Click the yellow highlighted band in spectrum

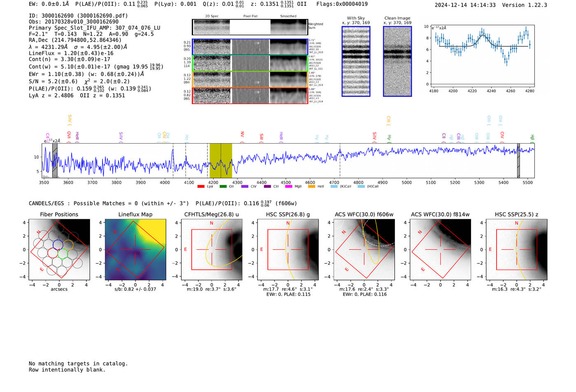pyautogui.click(x=221, y=160)
